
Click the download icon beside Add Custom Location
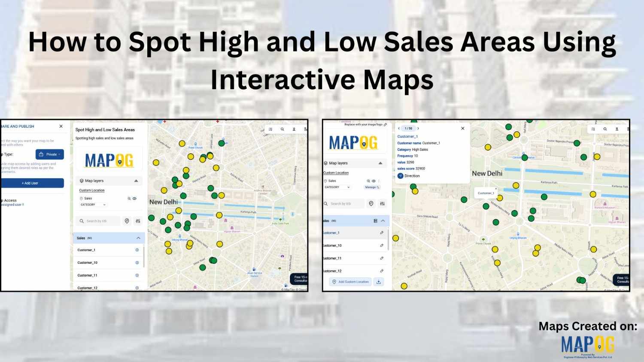pos(379,282)
